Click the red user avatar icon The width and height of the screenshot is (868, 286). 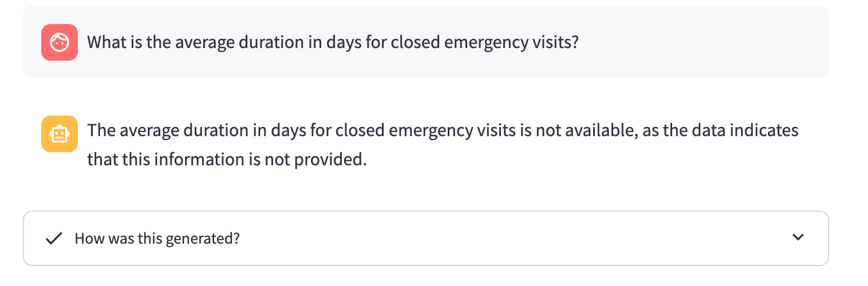pos(60,42)
